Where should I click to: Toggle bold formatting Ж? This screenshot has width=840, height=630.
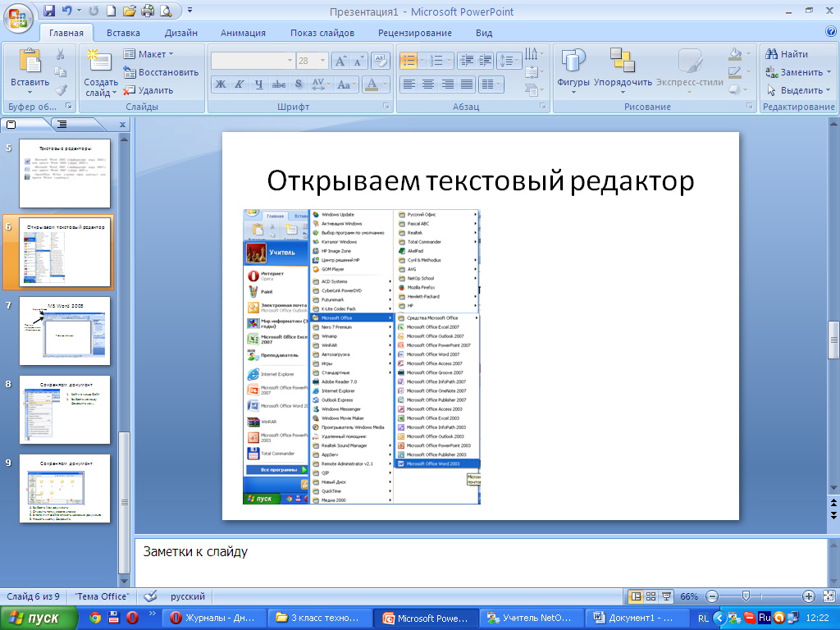coord(220,84)
